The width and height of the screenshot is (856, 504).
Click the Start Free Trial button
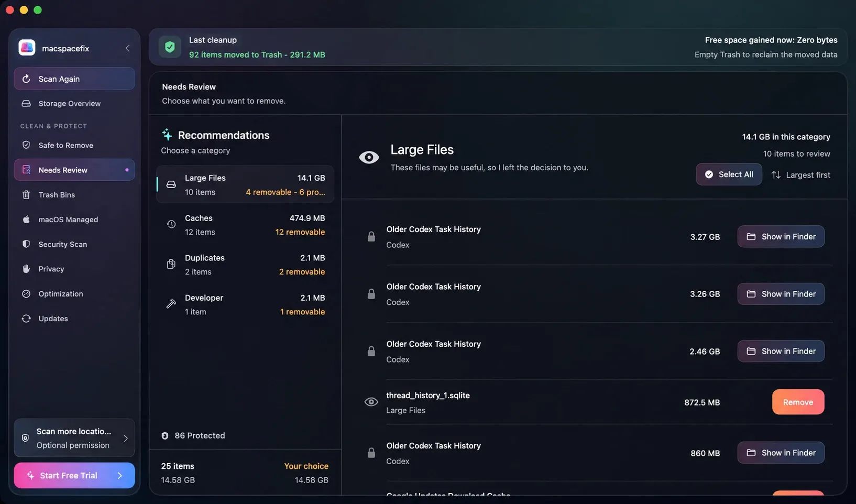click(x=74, y=475)
